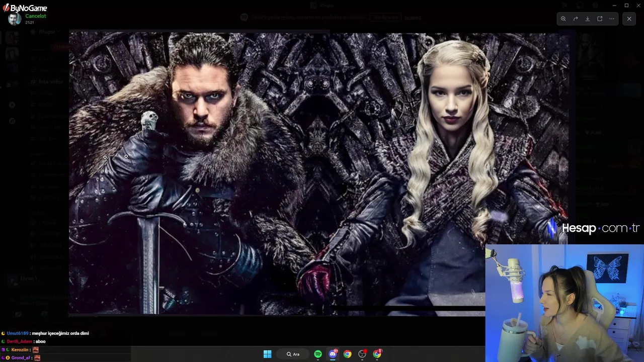This screenshot has height=362, width=644.
Task: Select the Keroziin chat username
Action: pyautogui.click(x=20, y=349)
